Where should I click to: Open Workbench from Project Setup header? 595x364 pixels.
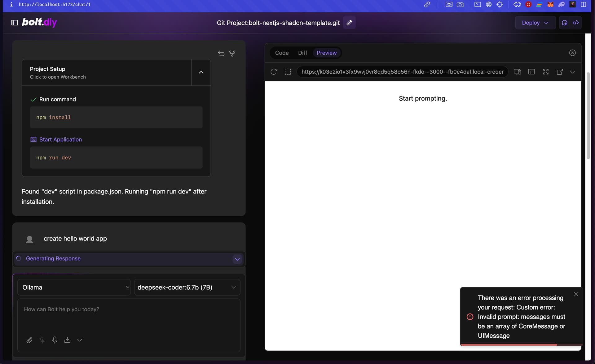point(107,72)
